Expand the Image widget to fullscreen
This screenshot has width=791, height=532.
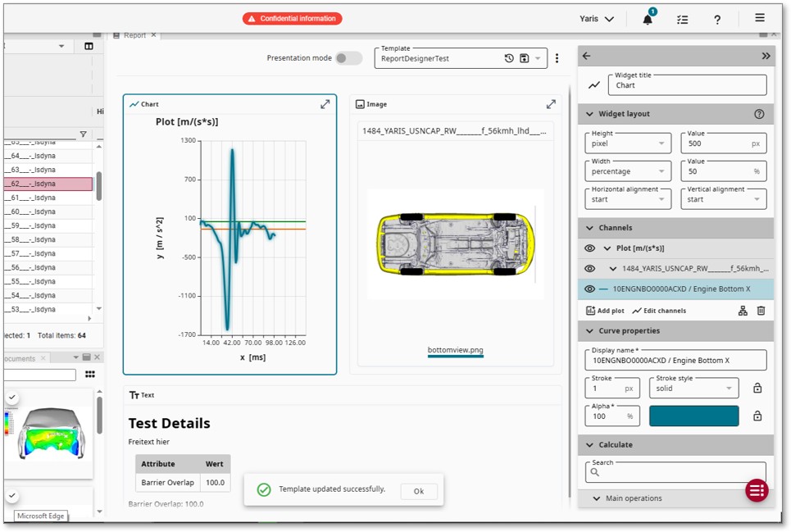(x=551, y=105)
